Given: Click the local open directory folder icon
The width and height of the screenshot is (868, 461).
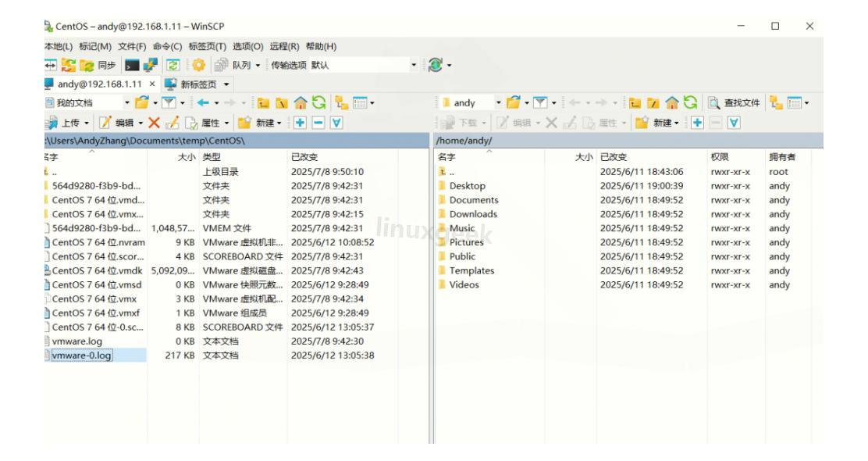Looking at the screenshot, I should pos(142,102).
